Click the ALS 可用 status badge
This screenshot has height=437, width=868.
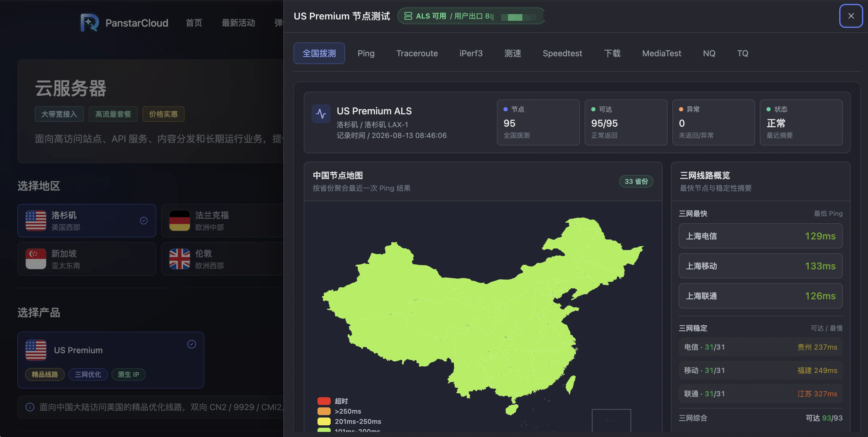point(471,16)
